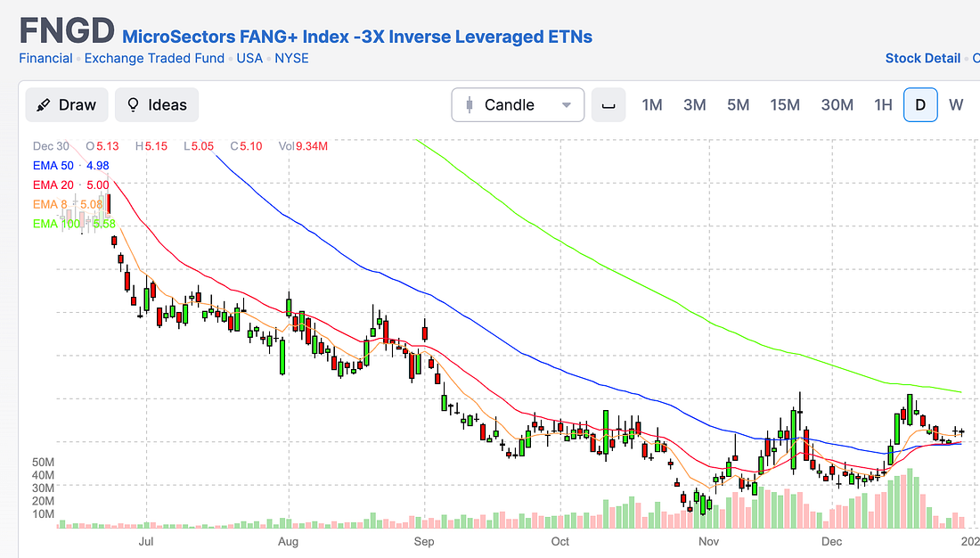Click the Dec 30 date readout
This screenshot has height=558, width=980.
[52, 146]
